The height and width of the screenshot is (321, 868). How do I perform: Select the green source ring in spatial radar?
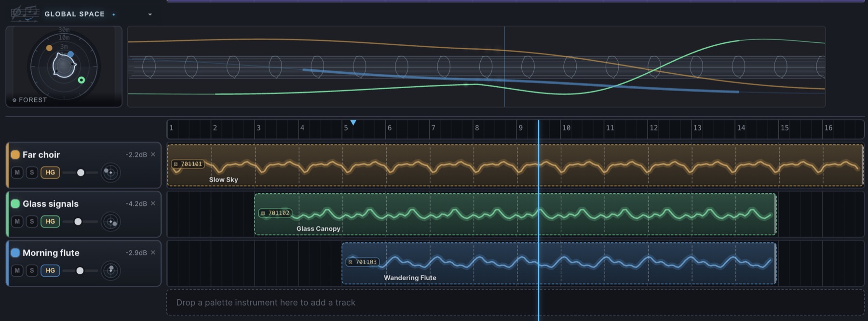pos(81,80)
